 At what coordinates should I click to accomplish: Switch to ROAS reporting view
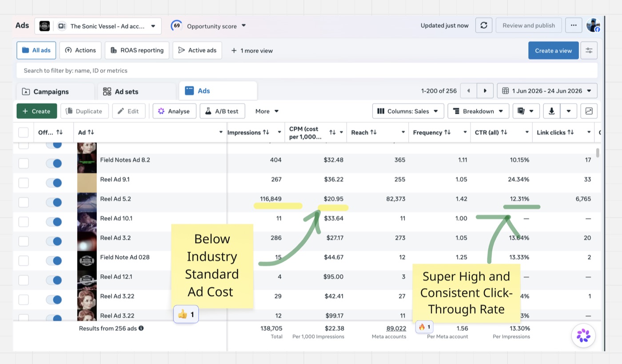coord(137,50)
